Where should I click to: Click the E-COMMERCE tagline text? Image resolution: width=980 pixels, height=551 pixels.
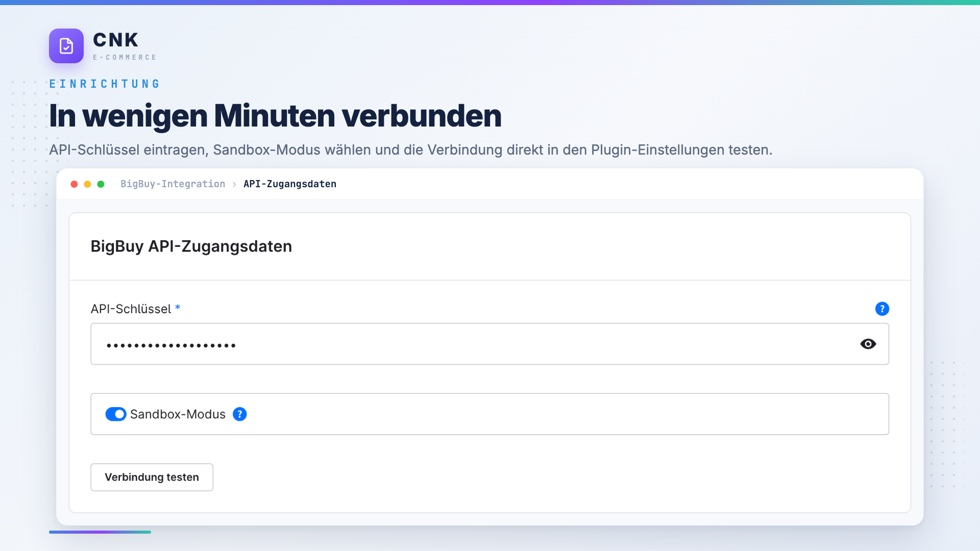click(125, 58)
